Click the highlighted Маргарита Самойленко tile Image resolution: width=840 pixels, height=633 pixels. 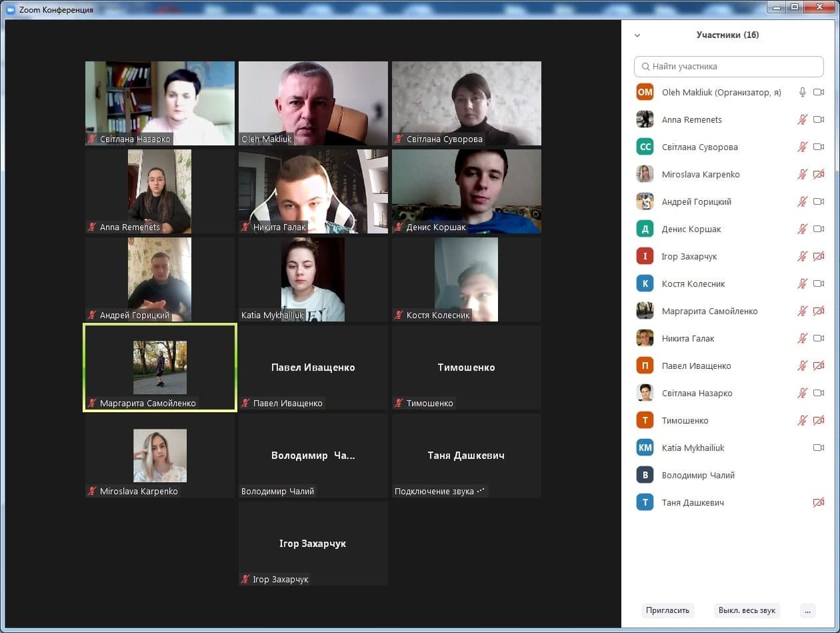click(160, 368)
